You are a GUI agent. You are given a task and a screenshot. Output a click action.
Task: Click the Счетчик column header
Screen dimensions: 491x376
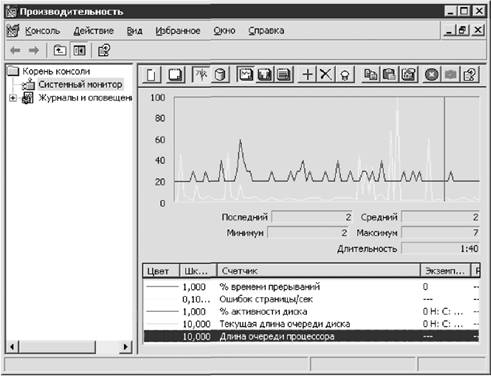(x=318, y=271)
